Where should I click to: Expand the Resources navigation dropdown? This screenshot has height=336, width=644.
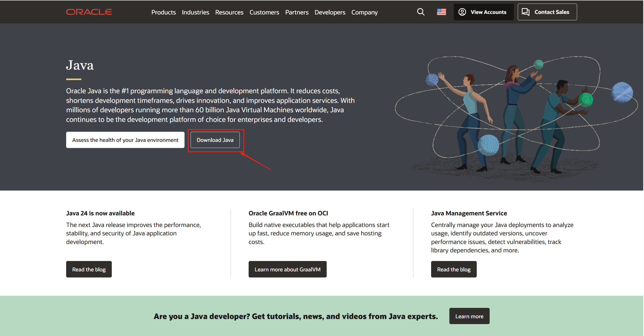coord(229,12)
